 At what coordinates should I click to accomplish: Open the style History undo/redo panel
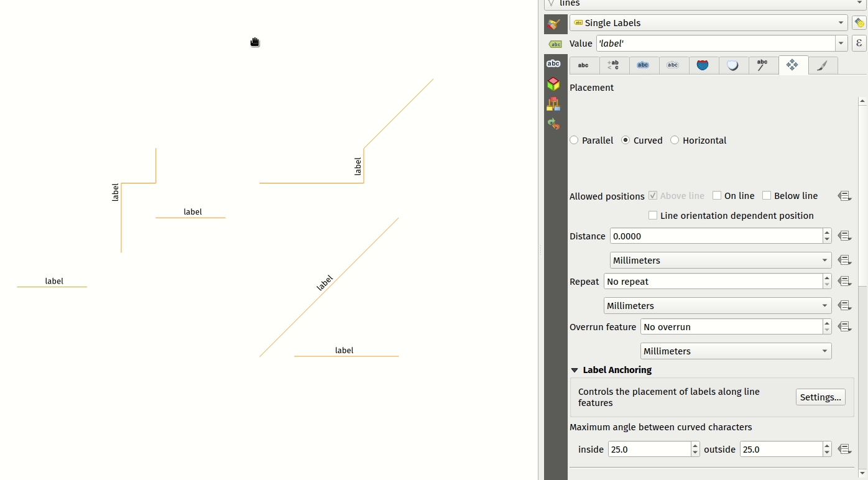tap(553, 124)
